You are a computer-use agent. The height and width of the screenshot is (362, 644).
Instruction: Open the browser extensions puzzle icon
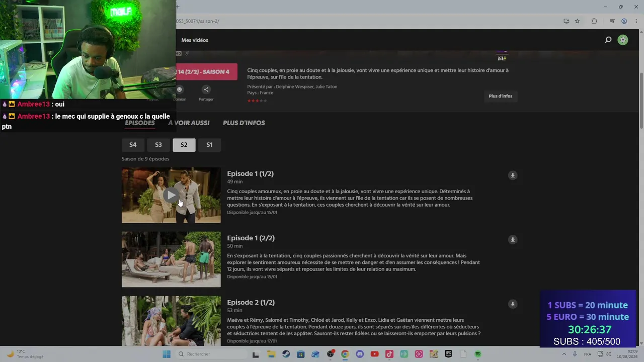point(594,21)
